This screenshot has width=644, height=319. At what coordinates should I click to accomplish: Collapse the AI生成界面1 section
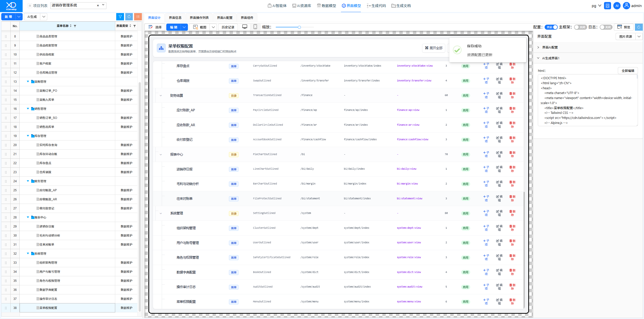coord(538,58)
